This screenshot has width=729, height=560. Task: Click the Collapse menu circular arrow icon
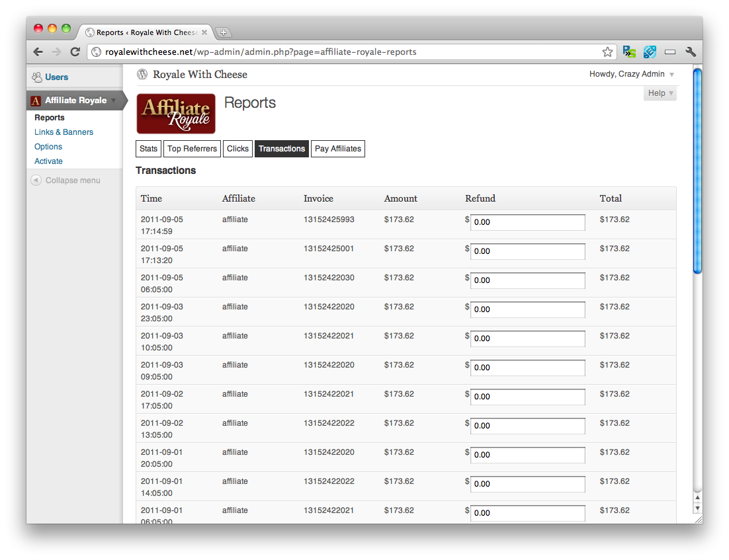tap(35, 180)
